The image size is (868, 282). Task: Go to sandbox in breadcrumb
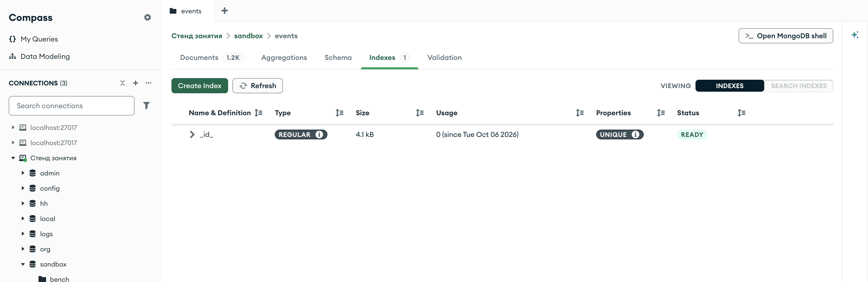tap(248, 36)
